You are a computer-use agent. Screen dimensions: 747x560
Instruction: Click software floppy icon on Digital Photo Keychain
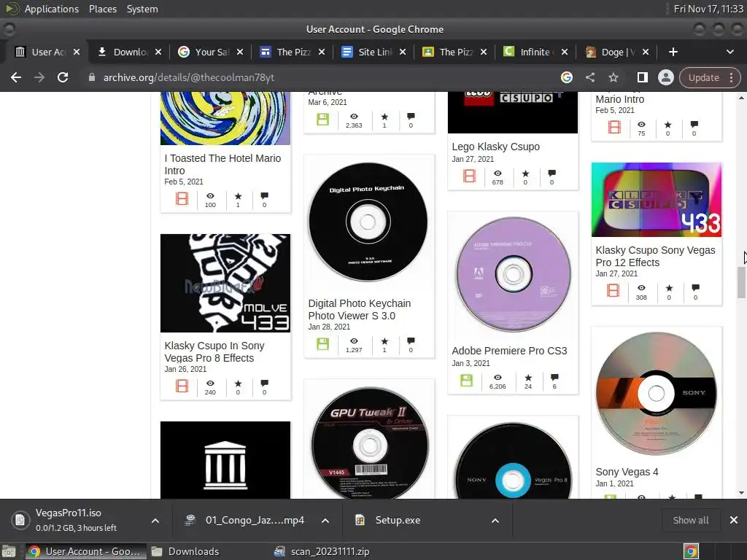[322, 343]
